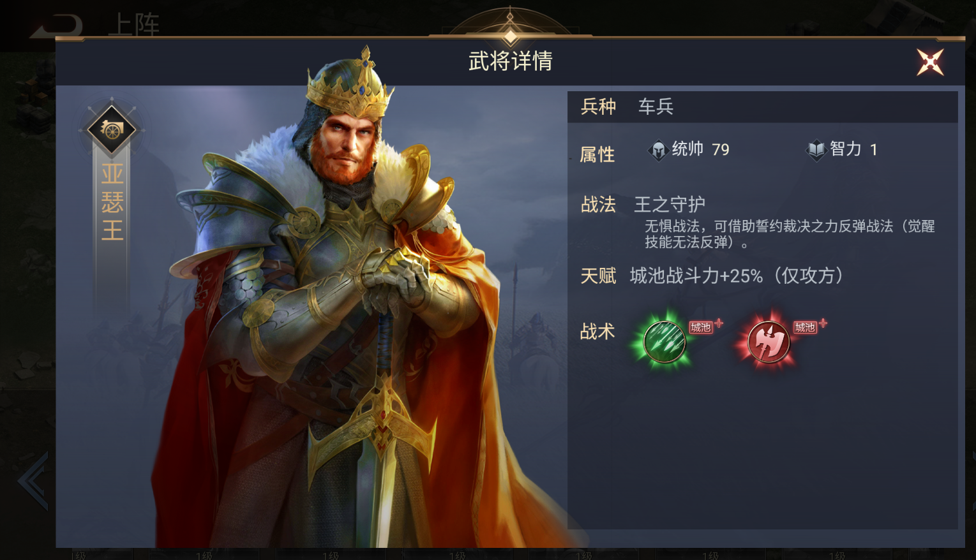Tap the red battle axe tactic icon
Image resolution: width=976 pixels, height=560 pixels.
pos(769,342)
